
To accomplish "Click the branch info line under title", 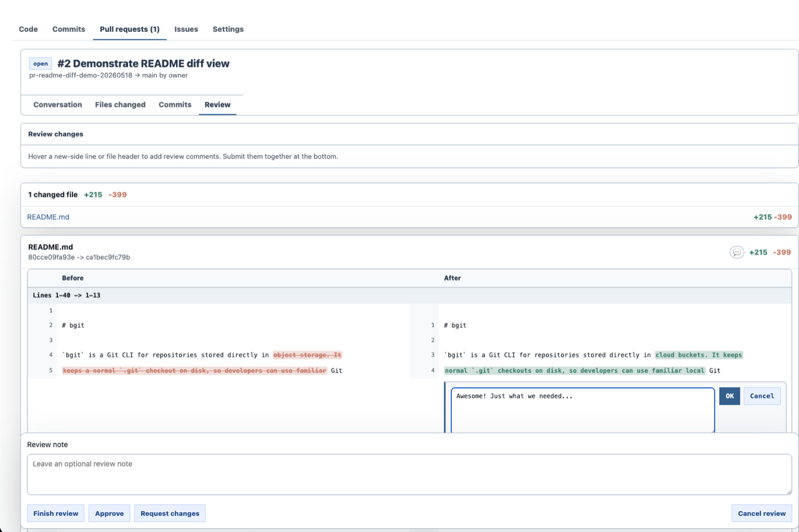I will (109, 75).
